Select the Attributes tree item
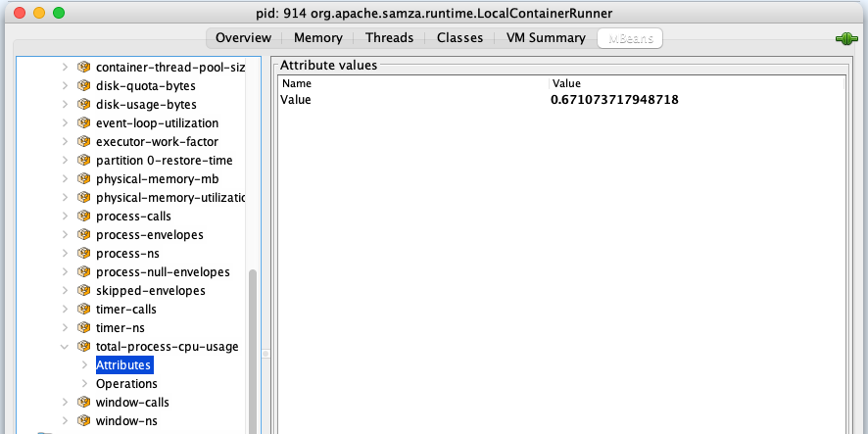 click(124, 364)
